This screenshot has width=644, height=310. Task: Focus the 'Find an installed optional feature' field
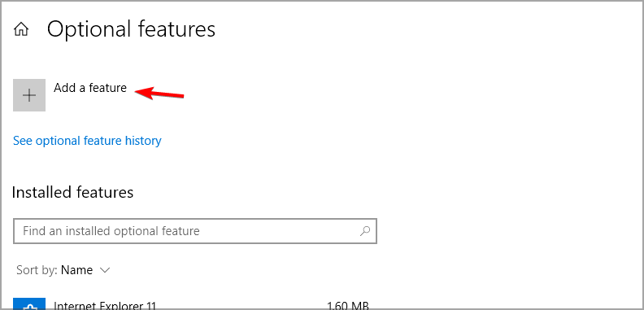195,231
